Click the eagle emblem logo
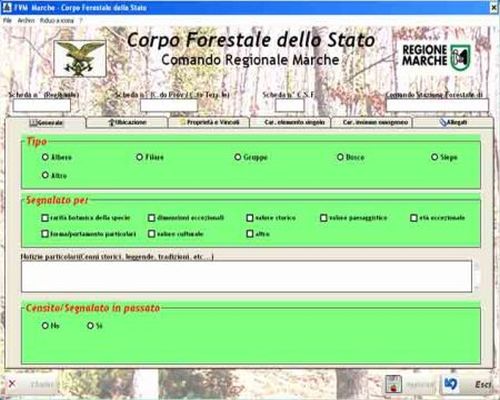The image size is (500, 400). (80, 59)
